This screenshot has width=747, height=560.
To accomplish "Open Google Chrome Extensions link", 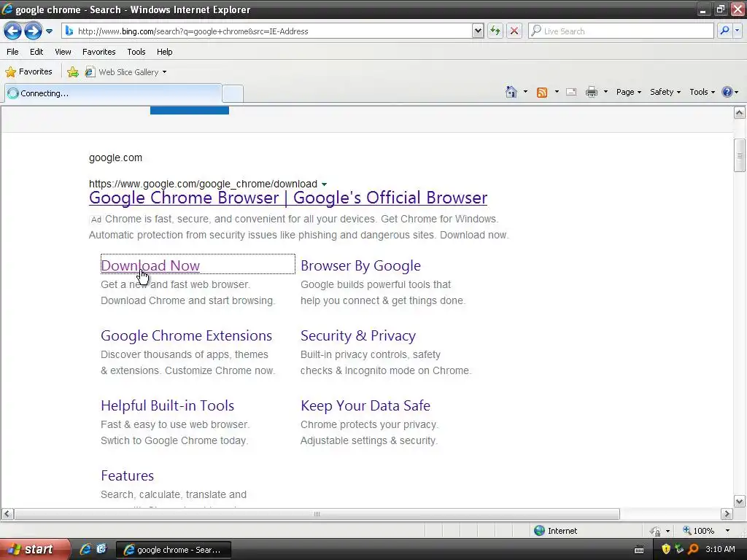I will point(186,335).
